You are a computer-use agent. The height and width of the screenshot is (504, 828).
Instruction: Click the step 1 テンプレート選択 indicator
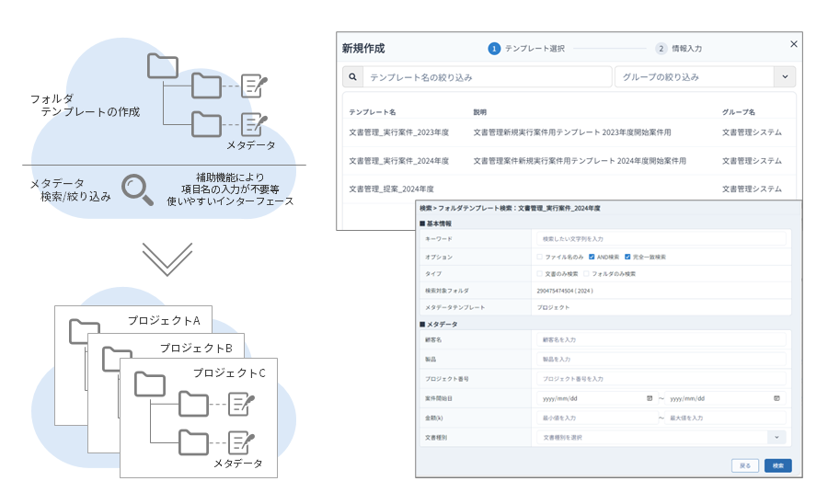[494, 49]
